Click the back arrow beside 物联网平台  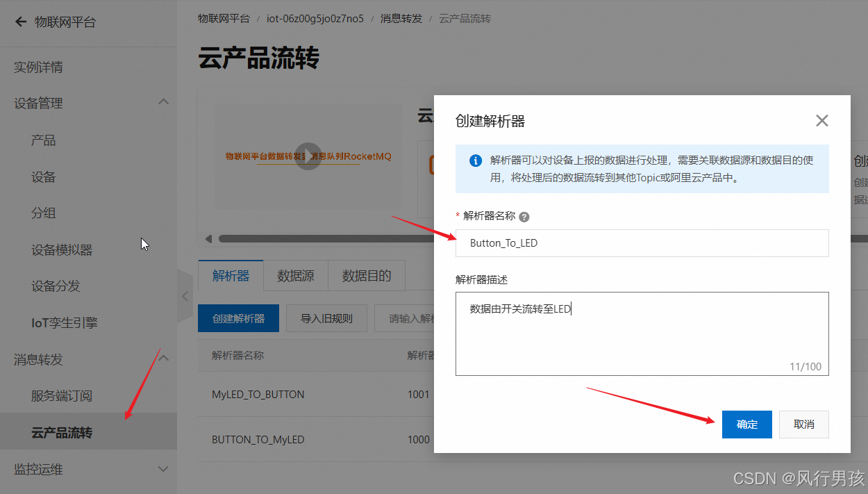[20, 22]
